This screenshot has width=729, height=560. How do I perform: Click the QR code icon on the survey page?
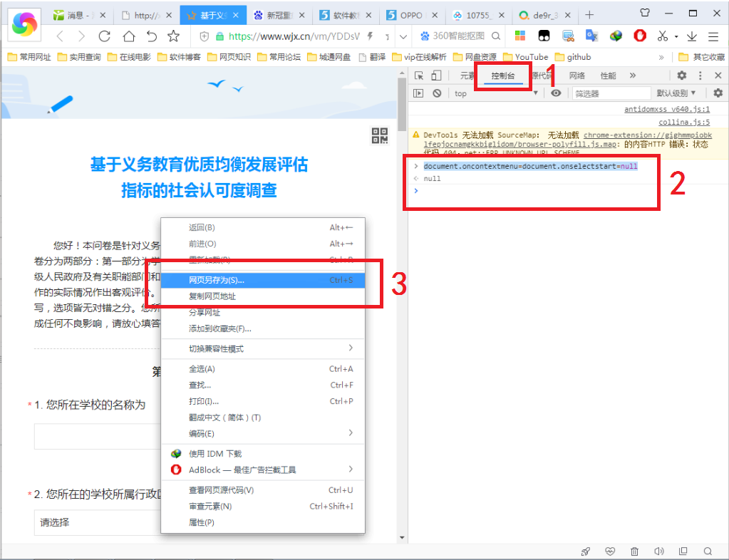tap(378, 135)
